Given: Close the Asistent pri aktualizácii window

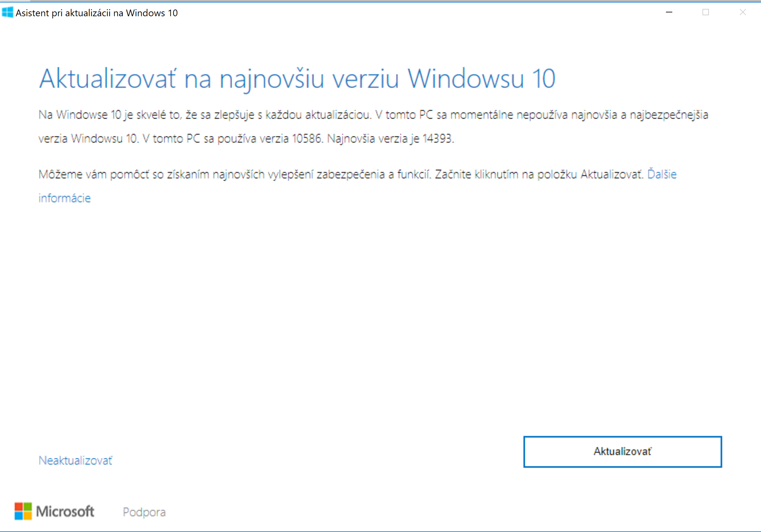Looking at the screenshot, I should tap(743, 12).
